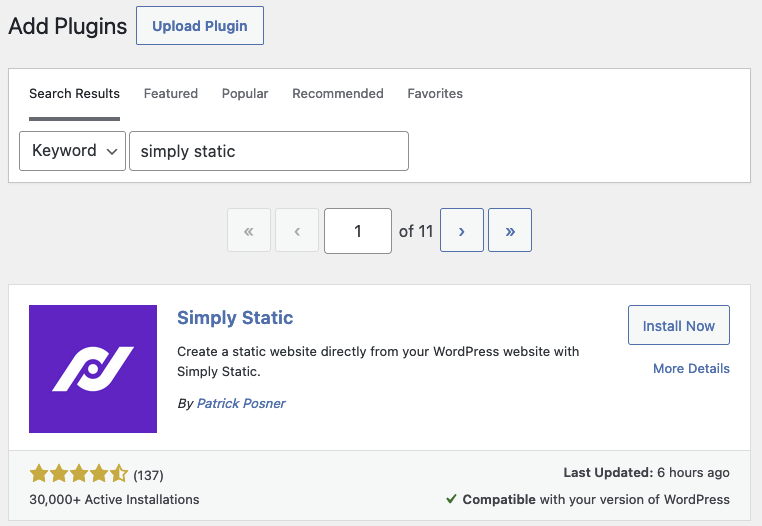Screen dimensions: 762x526
Task: Open the Simply Static plugin title link
Action: pos(235,318)
